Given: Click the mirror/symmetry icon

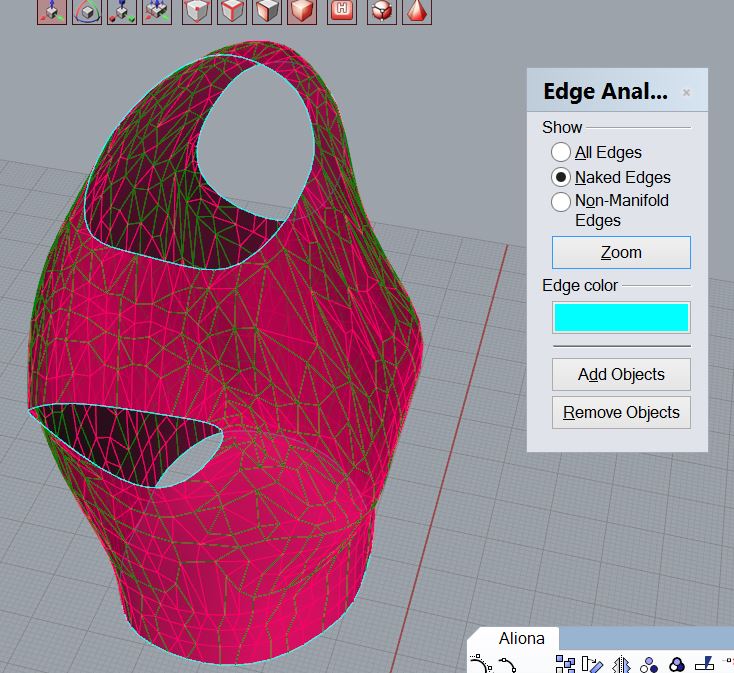Looking at the screenshot, I should (x=621, y=664).
